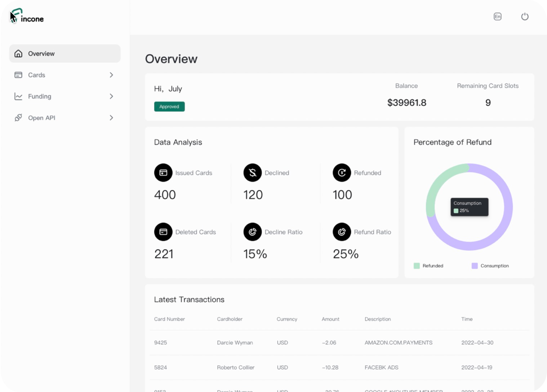Click the Funding chart icon

coord(18,96)
